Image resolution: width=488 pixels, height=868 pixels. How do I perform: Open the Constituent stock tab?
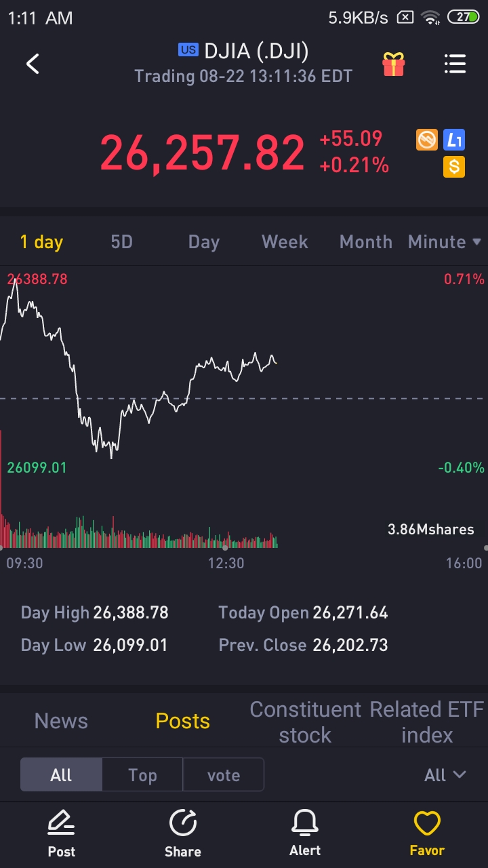[x=305, y=722]
